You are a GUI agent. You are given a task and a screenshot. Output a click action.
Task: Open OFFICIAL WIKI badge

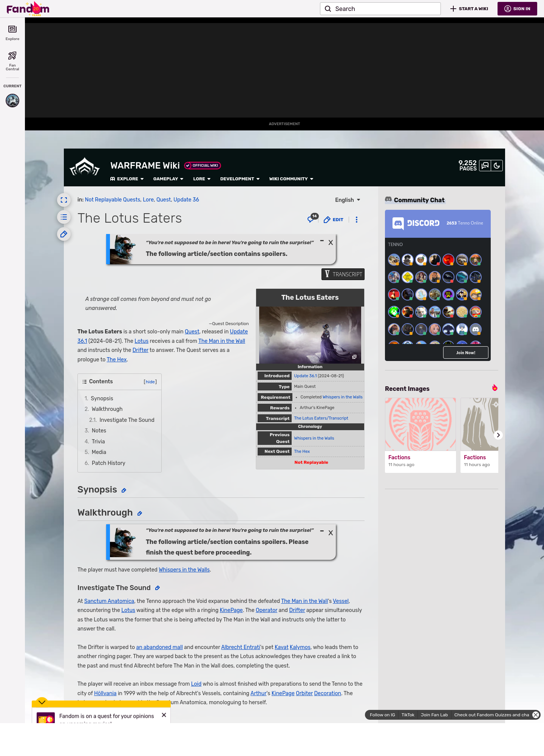coord(202,166)
